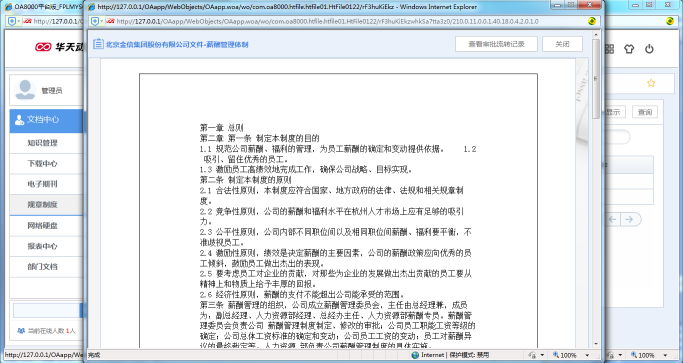Open the dropdown beside the front privacy icon
The image size is (683, 363).
point(542,355)
